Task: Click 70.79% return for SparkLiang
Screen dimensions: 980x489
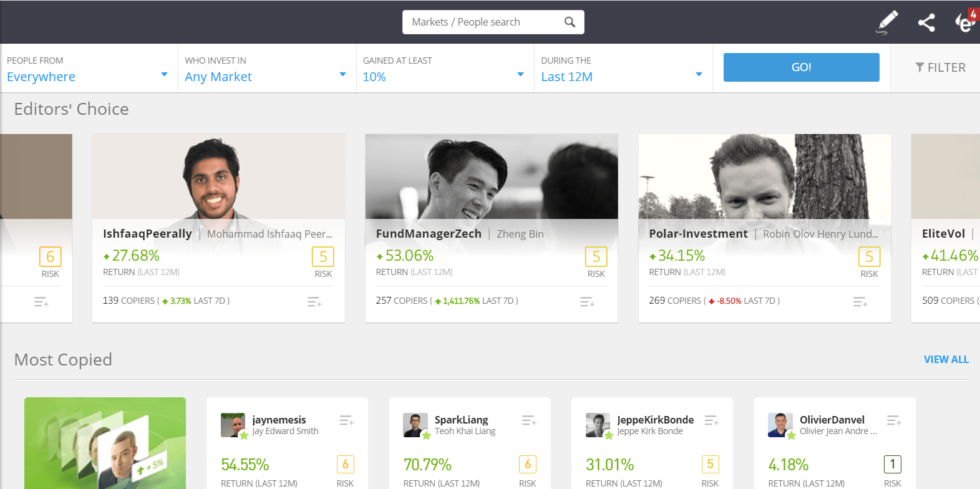Action: 427,465
